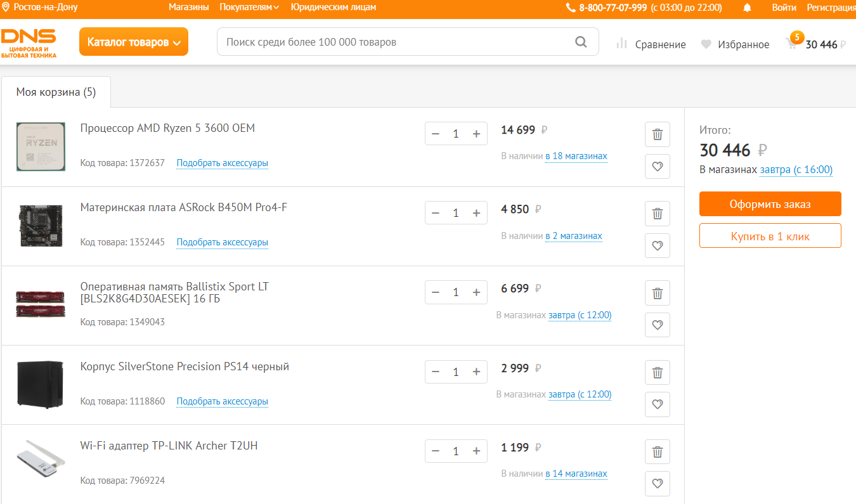The width and height of the screenshot is (856, 504).
Task: Click the SilverStone case thumbnail
Action: pos(41,385)
